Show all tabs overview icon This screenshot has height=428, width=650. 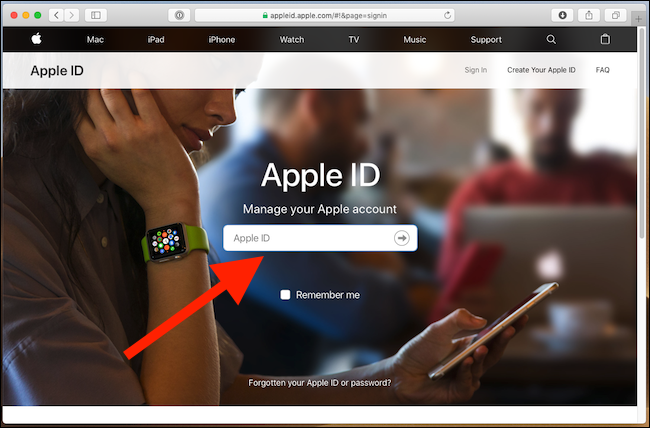pos(616,15)
